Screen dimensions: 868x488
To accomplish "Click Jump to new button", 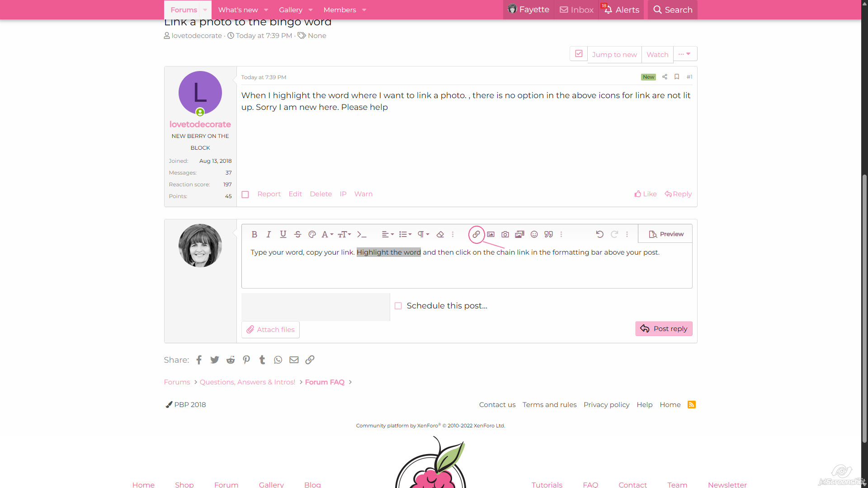I will (614, 54).
